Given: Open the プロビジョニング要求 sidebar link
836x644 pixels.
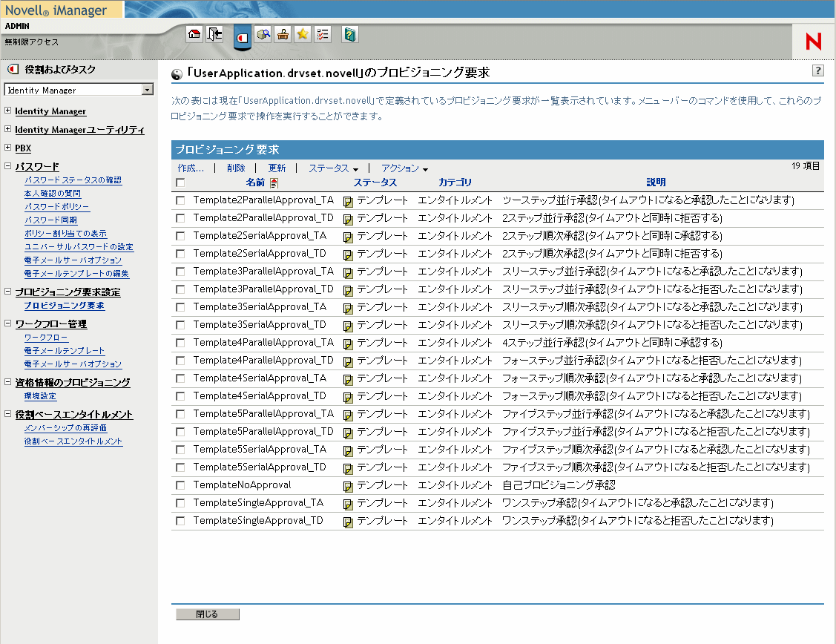Looking at the screenshot, I should pos(64,306).
